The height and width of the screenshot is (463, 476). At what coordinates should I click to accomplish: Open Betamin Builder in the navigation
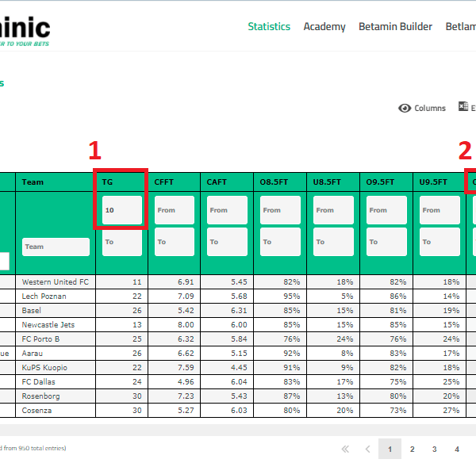tap(395, 26)
